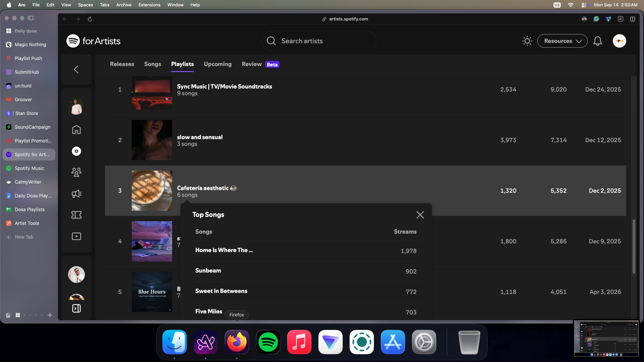The image size is (644, 362).
Task: Open the Playlist Push sidebar tab
Action: pos(29,58)
